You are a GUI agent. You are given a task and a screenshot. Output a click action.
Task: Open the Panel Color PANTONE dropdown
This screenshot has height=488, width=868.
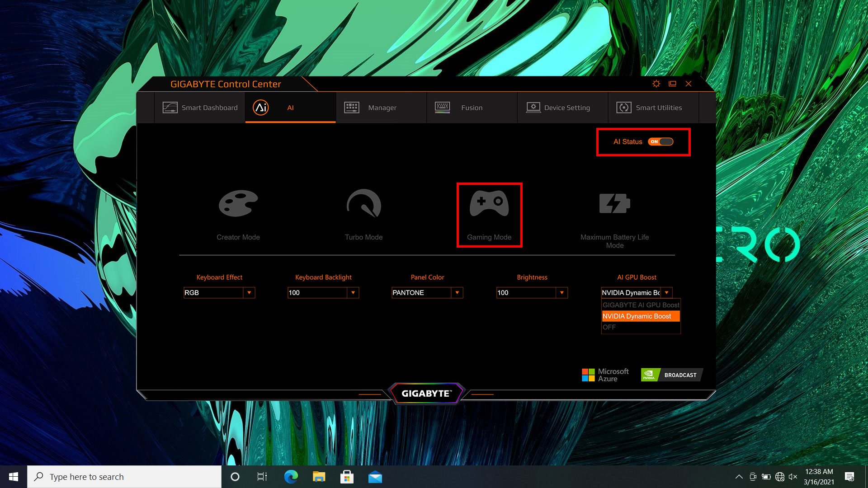point(457,293)
